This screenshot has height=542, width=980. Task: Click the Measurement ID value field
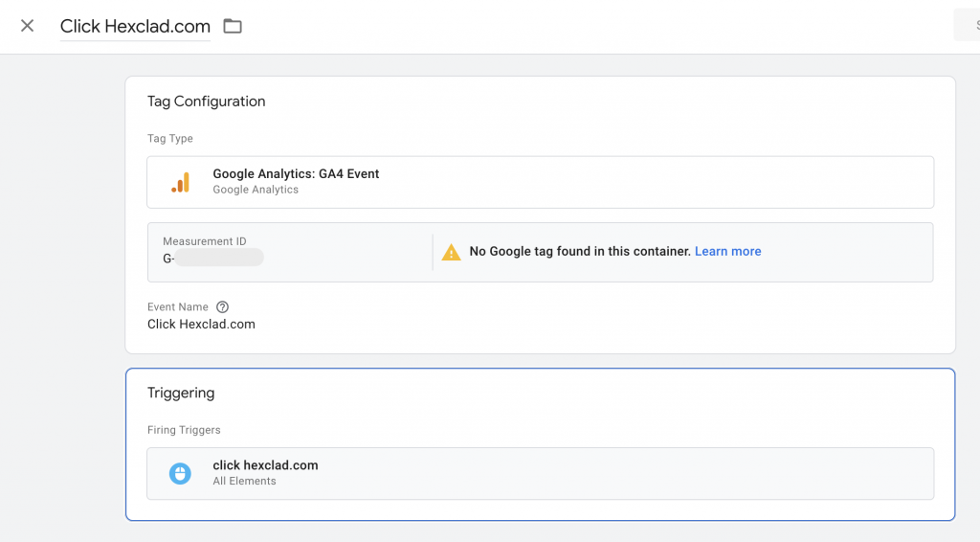213,259
